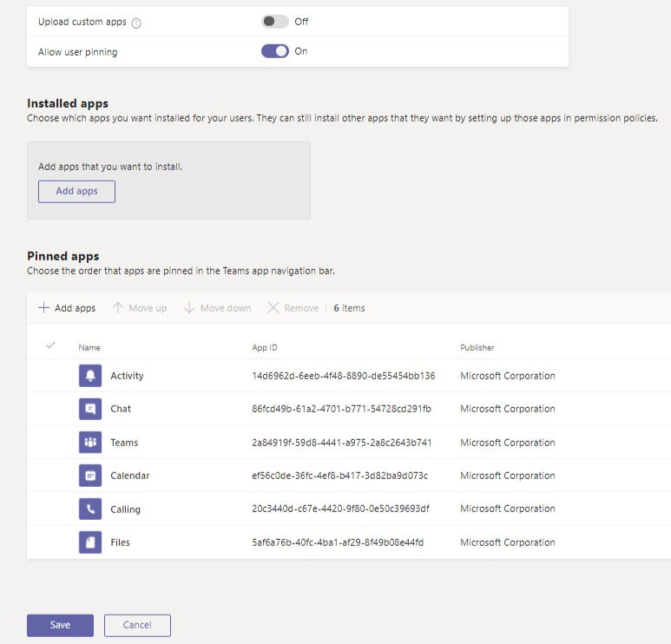Click the Move up label in toolbar
This screenshot has height=644, width=671.
[x=148, y=308]
